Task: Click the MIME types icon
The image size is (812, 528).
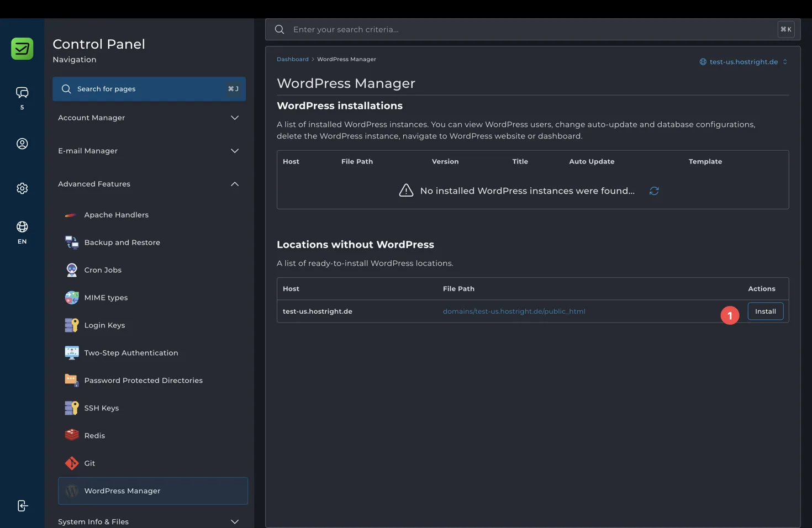Action: pyautogui.click(x=71, y=298)
